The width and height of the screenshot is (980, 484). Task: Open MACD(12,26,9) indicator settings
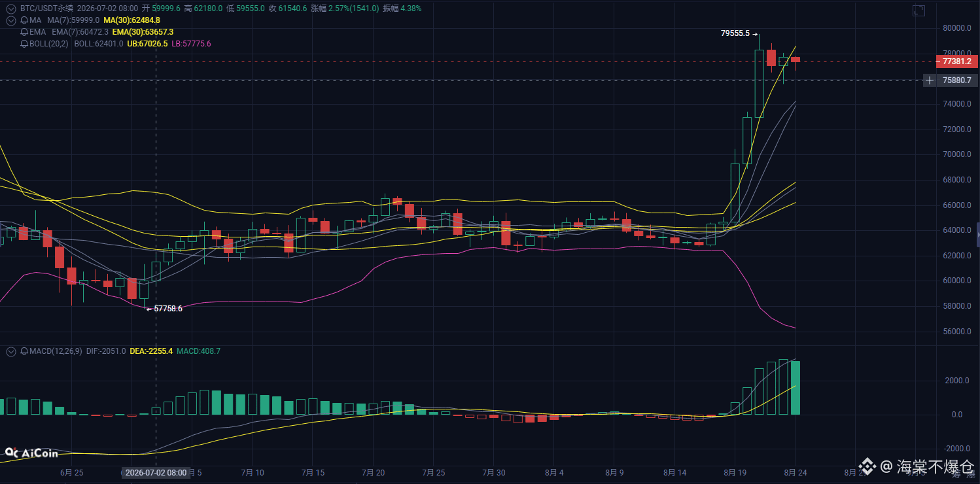[56, 351]
